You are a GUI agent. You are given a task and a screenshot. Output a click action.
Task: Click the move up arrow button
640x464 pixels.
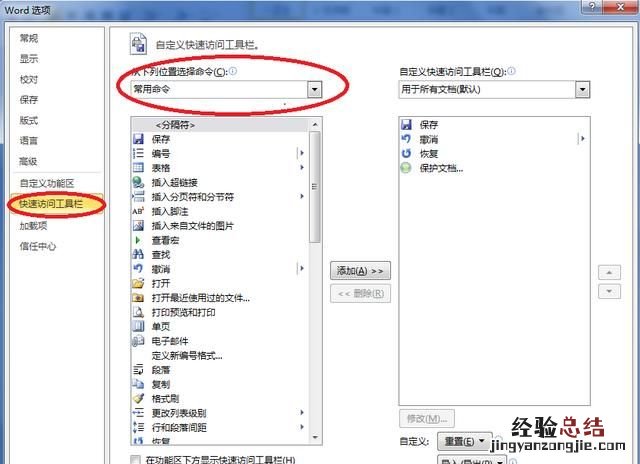click(609, 272)
